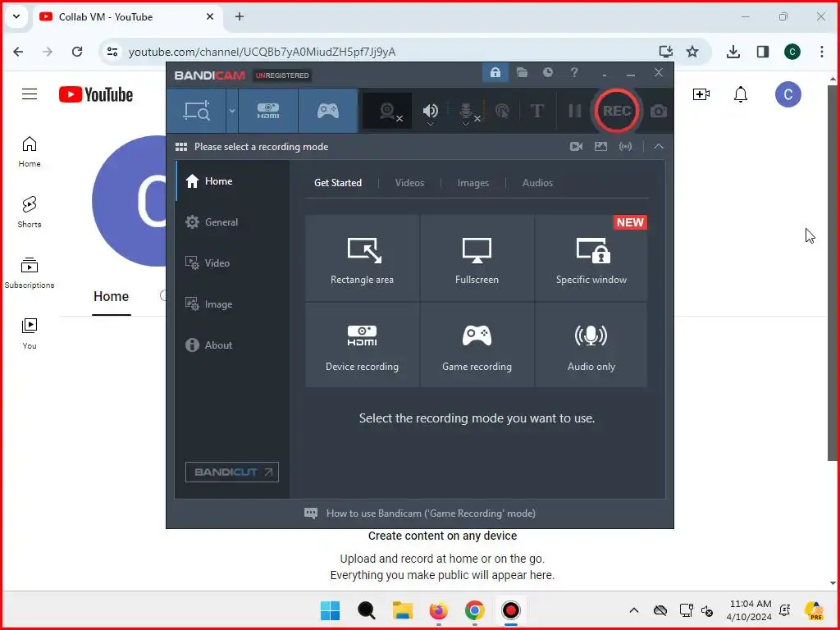Image resolution: width=840 pixels, height=630 pixels.
Task: Choose Device recording mode tile
Action: click(362, 345)
